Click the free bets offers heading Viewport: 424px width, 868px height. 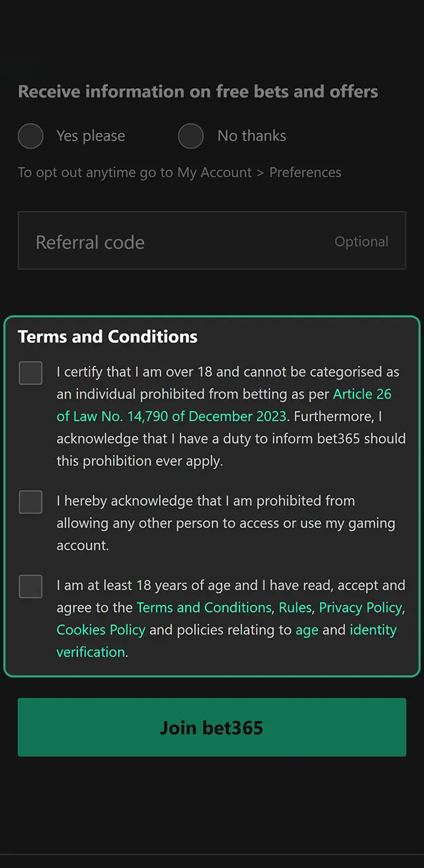tap(198, 92)
